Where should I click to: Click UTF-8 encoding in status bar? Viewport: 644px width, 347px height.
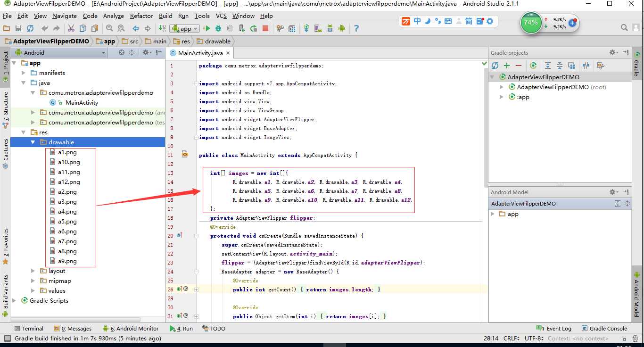point(534,338)
